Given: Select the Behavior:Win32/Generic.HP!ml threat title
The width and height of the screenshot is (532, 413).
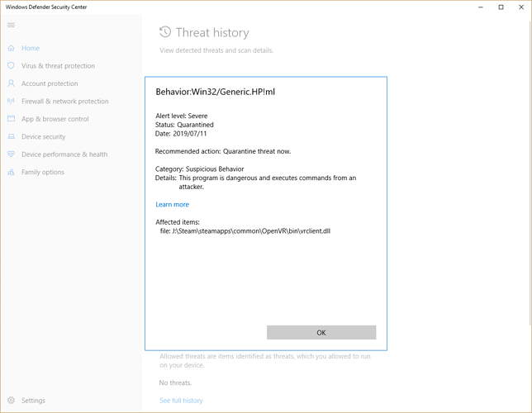Looking at the screenshot, I should click(x=215, y=92).
